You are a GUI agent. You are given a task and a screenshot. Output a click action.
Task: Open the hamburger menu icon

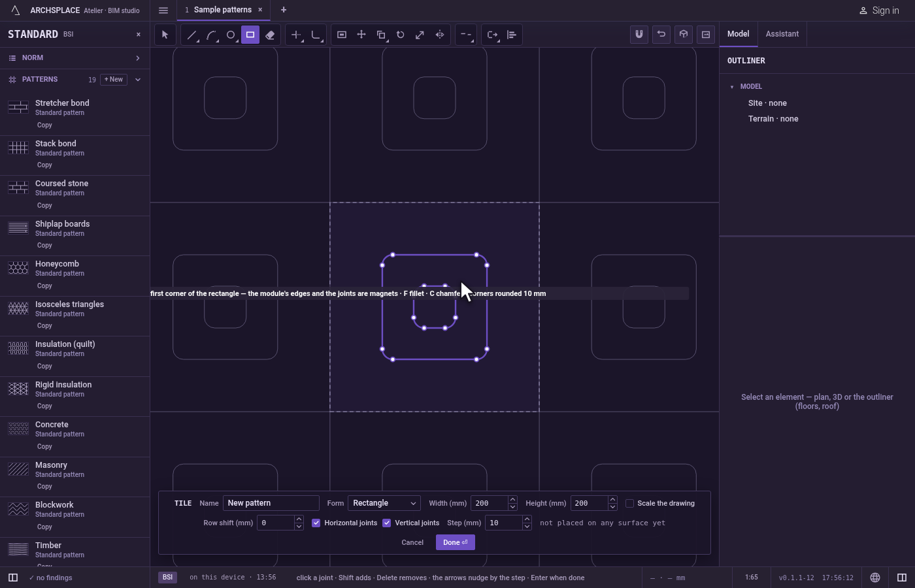point(163,10)
